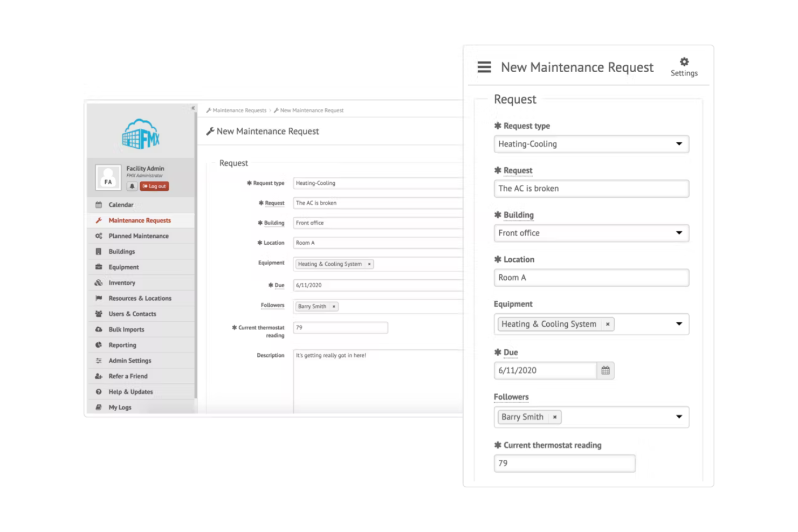Open the Equipment sidebar icon
Image resolution: width=798 pixels, height=532 pixels.
99,267
